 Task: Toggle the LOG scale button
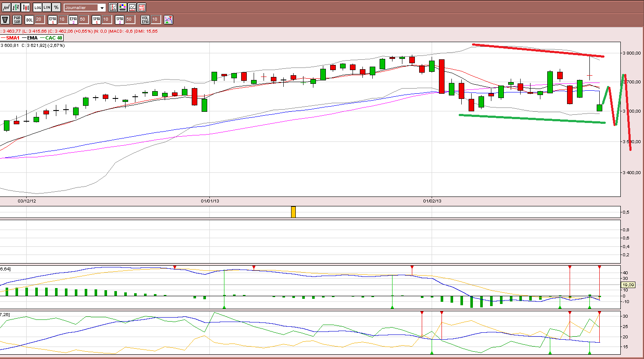tap(37, 7)
